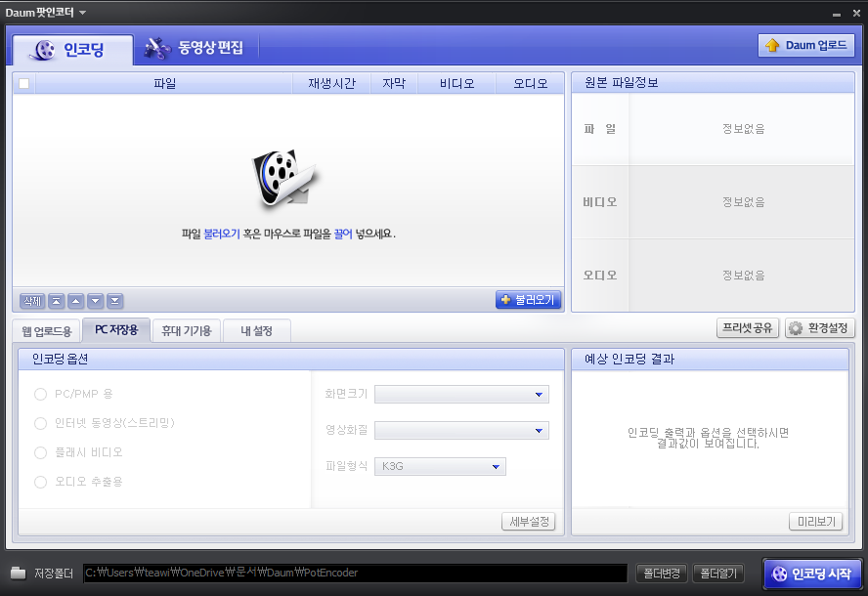The image size is (868, 596).
Task: Click the Daum 업로드 button
Action: pos(806,45)
